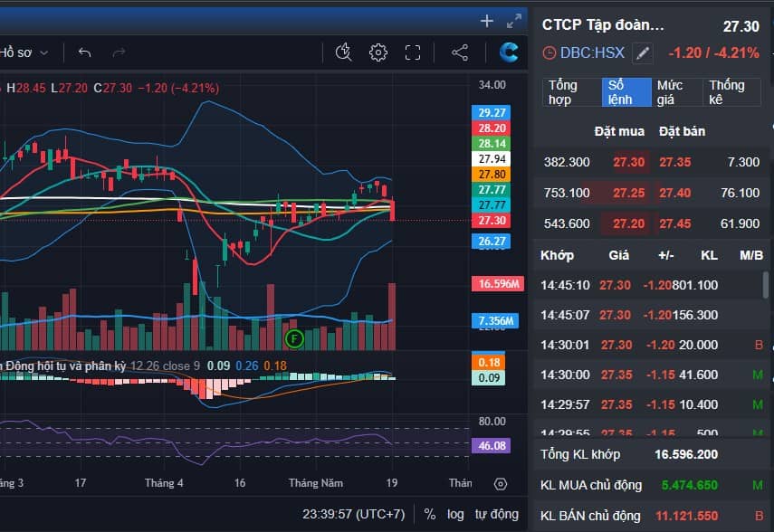Open alerts via the magnifier-lightning icon
This screenshot has height=532, width=774.
[342, 52]
